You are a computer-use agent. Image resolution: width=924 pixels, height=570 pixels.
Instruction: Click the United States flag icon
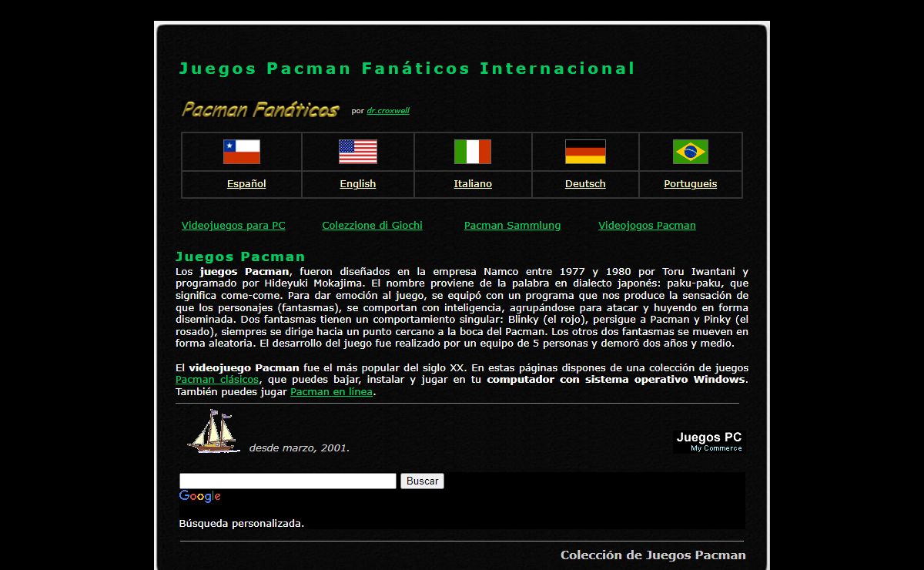tap(358, 152)
